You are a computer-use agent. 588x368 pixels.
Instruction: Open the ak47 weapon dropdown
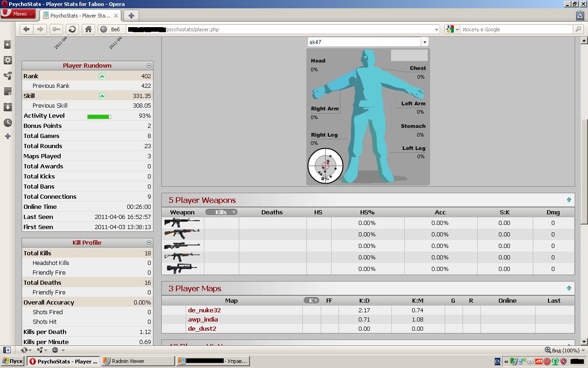424,42
